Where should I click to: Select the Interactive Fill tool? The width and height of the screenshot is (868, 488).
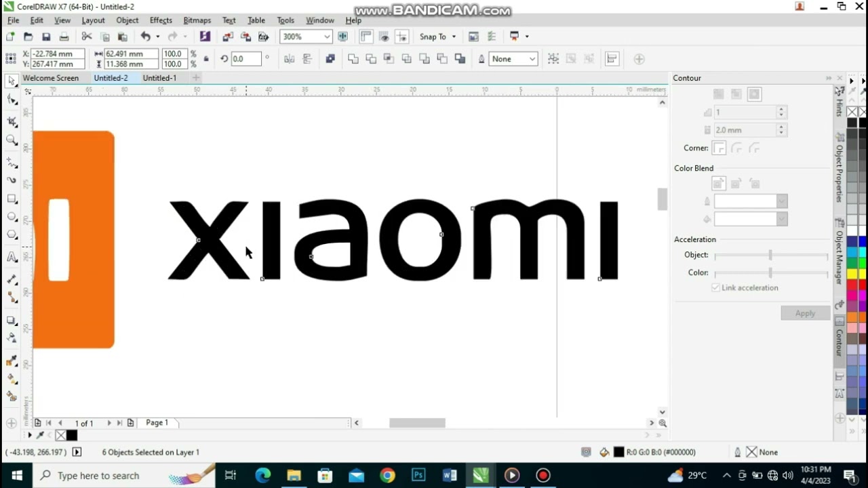(12, 379)
